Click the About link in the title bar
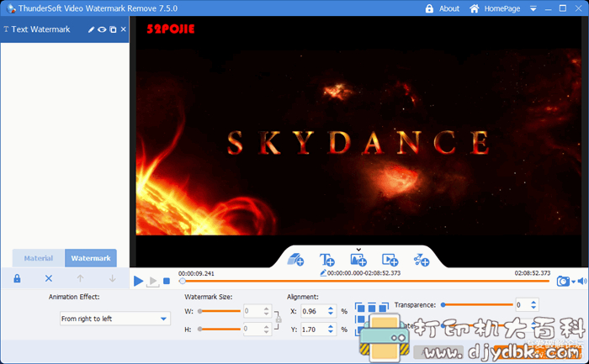Image resolution: width=589 pixels, height=364 pixels. coord(448,8)
